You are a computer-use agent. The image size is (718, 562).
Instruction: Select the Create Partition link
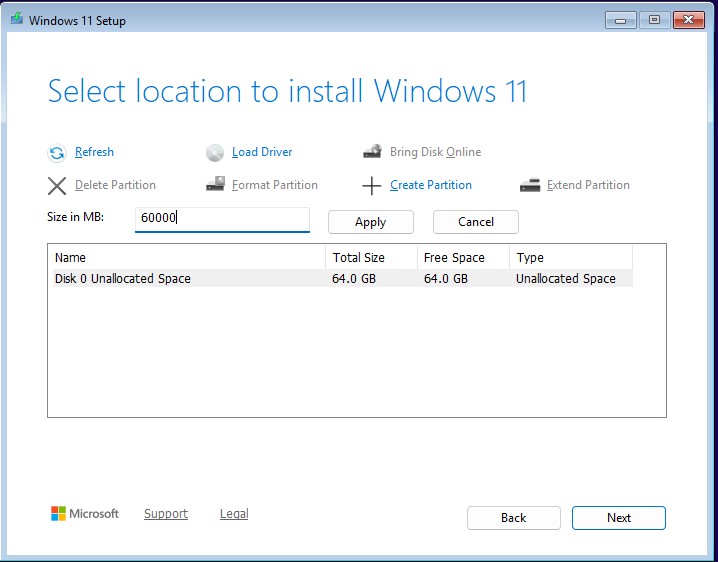tap(431, 185)
